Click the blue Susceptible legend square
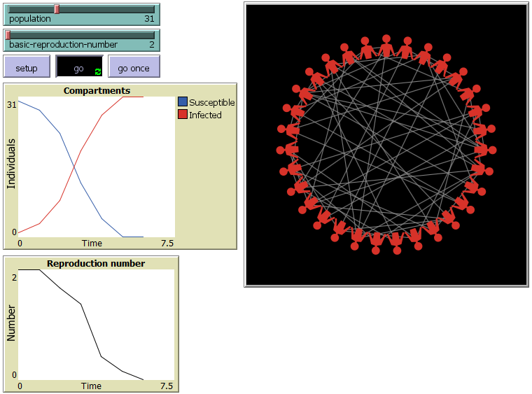 pos(183,102)
